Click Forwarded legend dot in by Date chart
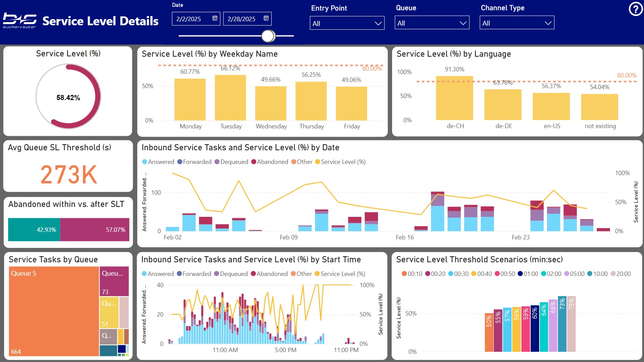Image resolution: width=644 pixels, height=362 pixels. click(180, 162)
